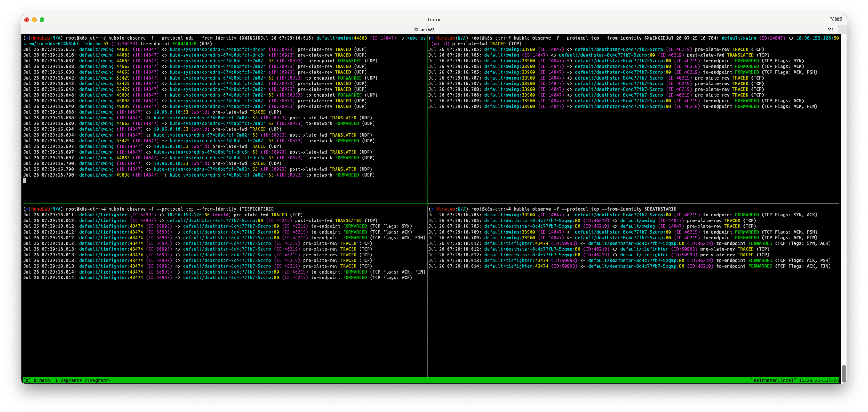Click deathstar pane first line SYN, ACK xwing:33960
The height and width of the screenshot is (412, 868).
[623, 215]
